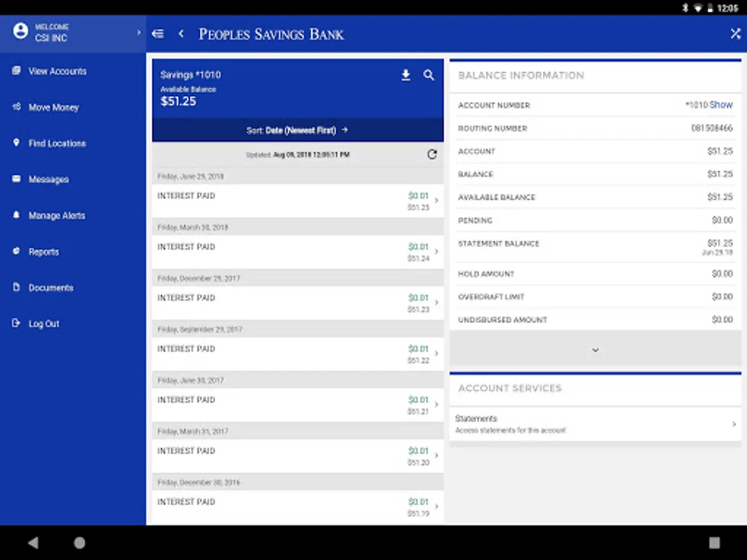Image resolution: width=747 pixels, height=560 pixels.
Task: Tap the Android back navigation button
Action: point(33,543)
